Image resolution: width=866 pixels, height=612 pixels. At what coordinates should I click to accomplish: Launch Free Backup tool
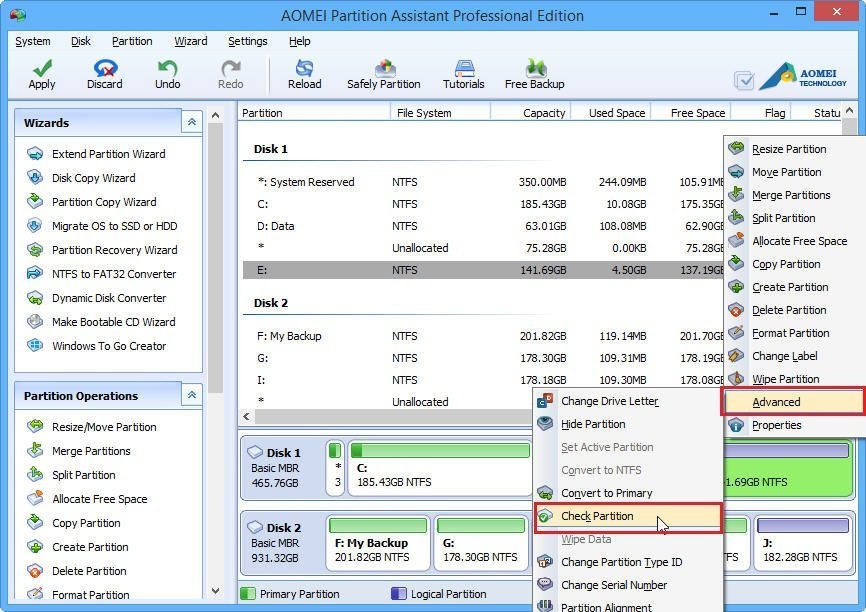[x=534, y=73]
